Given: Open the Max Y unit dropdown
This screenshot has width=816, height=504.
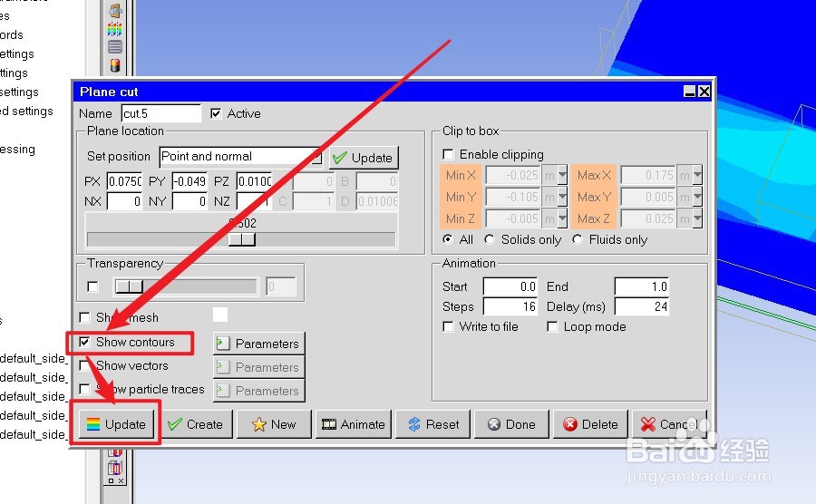Looking at the screenshot, I should (x=697, y=197).
